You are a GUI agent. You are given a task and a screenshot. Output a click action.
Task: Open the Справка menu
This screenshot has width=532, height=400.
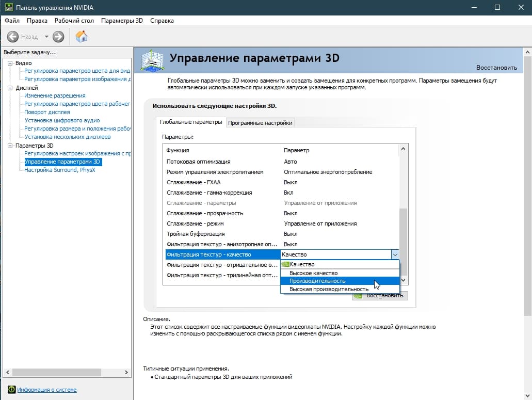pyautogui.click(x=162, y=20)
